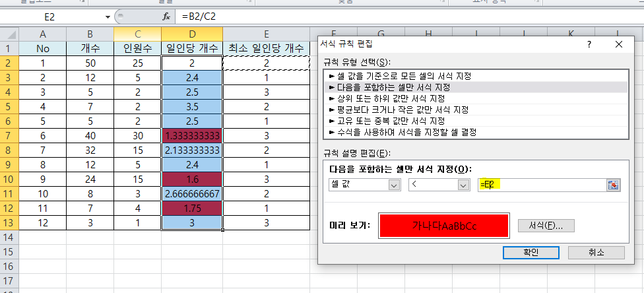Screen dimensions: 644x293
Task: Select column A header
Action: point(43,34)
